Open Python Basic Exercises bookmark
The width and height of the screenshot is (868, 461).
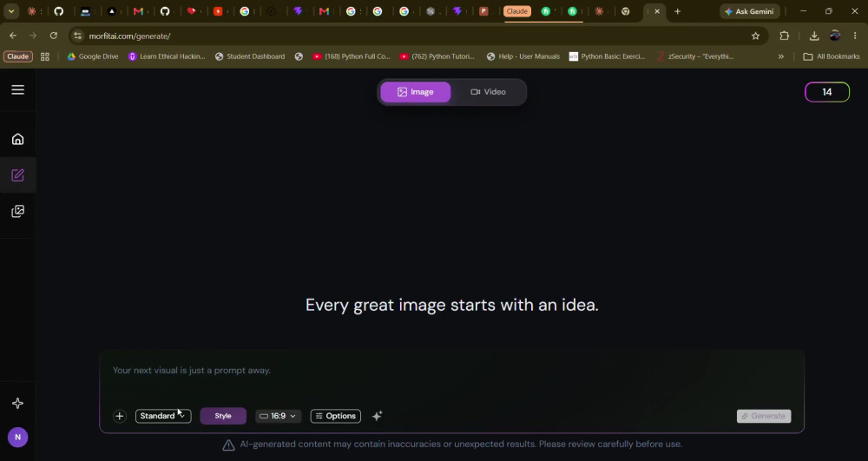pos(608,56)
